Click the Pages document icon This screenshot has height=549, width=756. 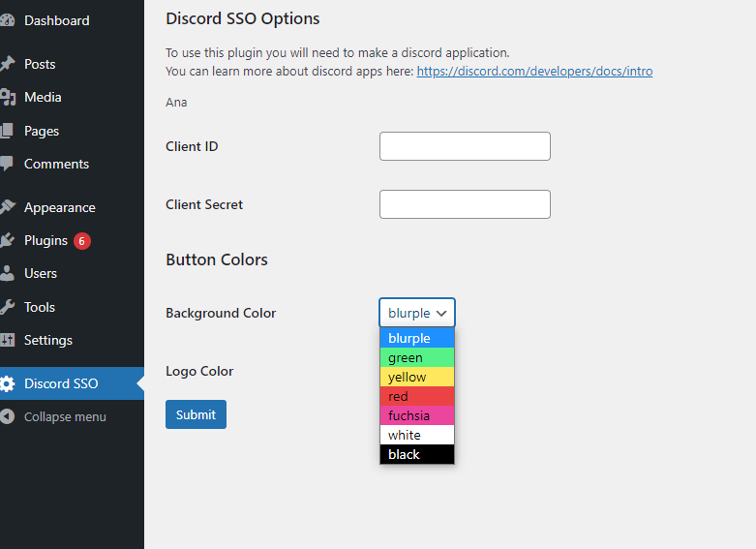[7, 131]
